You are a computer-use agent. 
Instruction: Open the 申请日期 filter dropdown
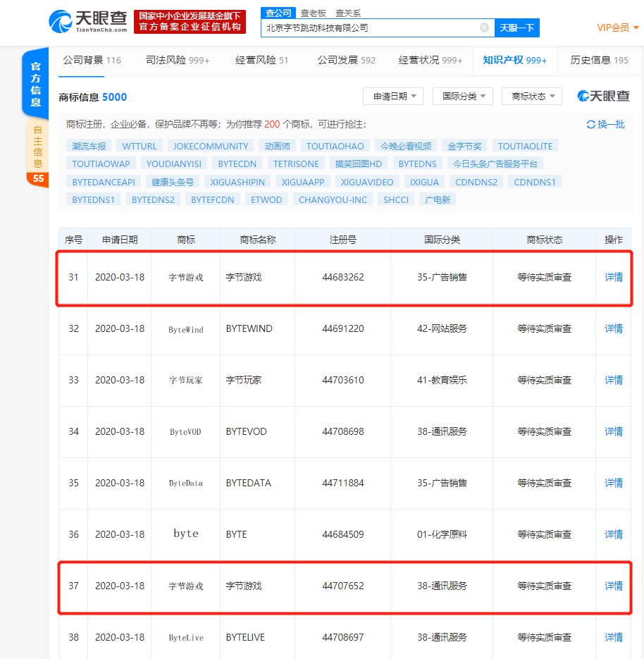coord(392,96)
